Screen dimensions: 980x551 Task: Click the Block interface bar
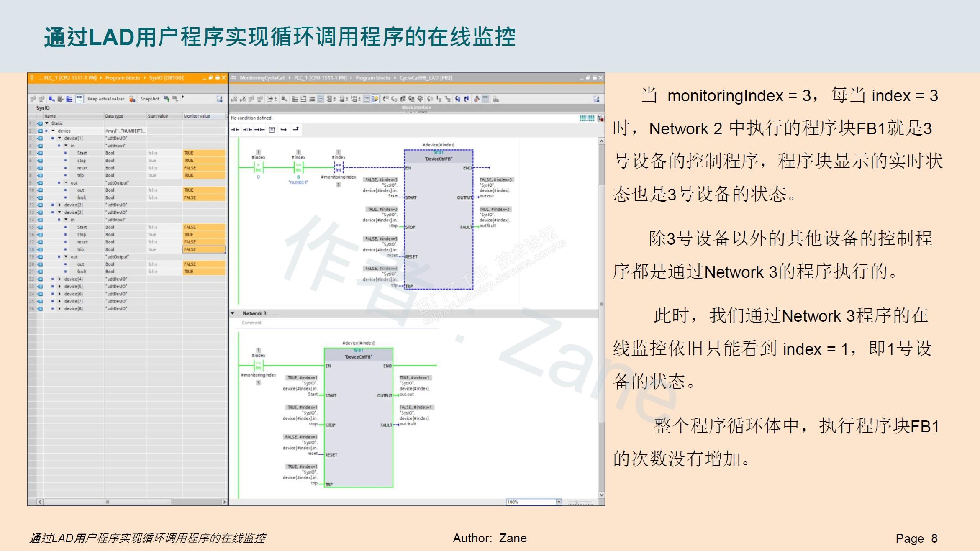(x=416, y=108)
